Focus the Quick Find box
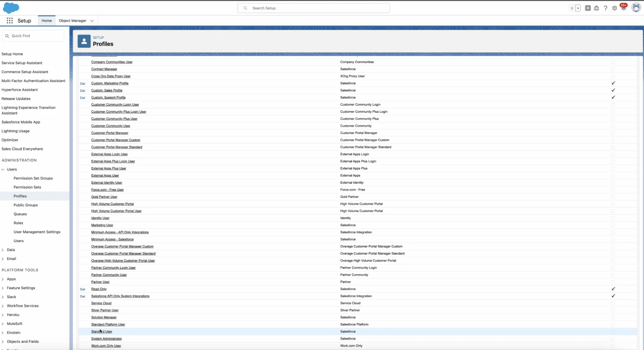 [34, 36]
